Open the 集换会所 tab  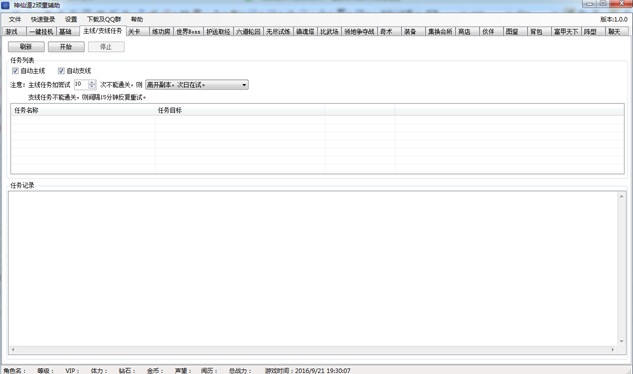(x=440, y=32)
